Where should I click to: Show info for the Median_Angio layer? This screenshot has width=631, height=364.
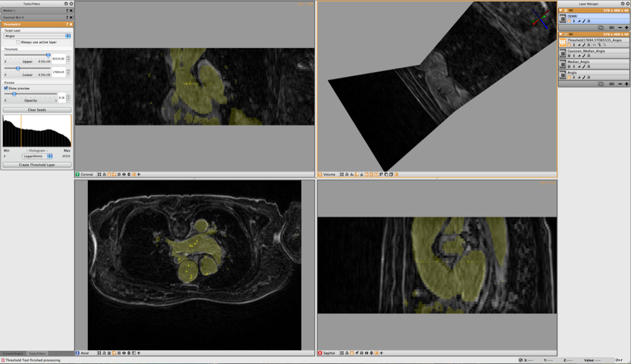[574, 67]
